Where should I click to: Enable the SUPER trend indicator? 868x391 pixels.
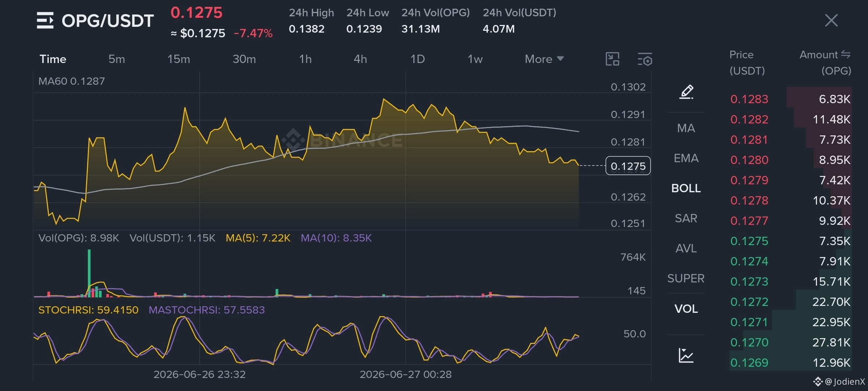point(686,278)
